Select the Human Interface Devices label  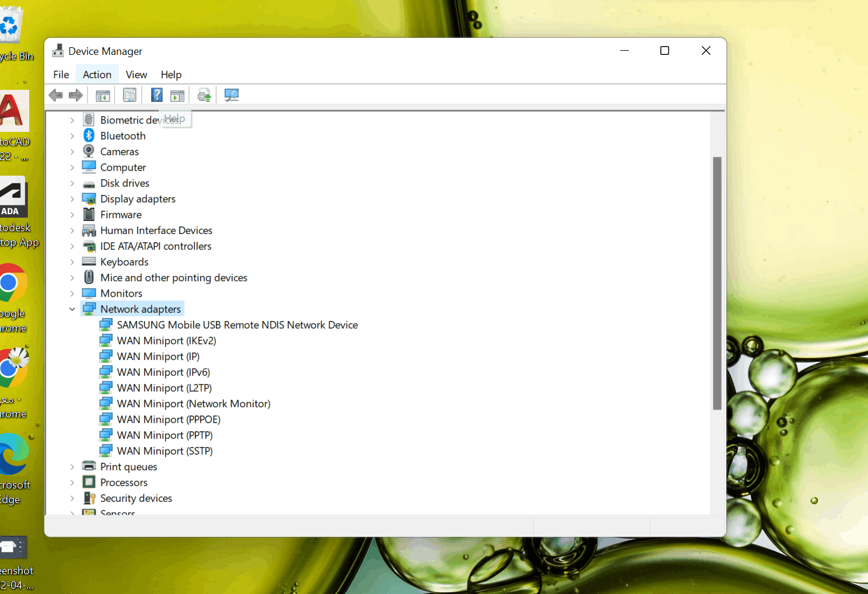[x=156, y=230]
